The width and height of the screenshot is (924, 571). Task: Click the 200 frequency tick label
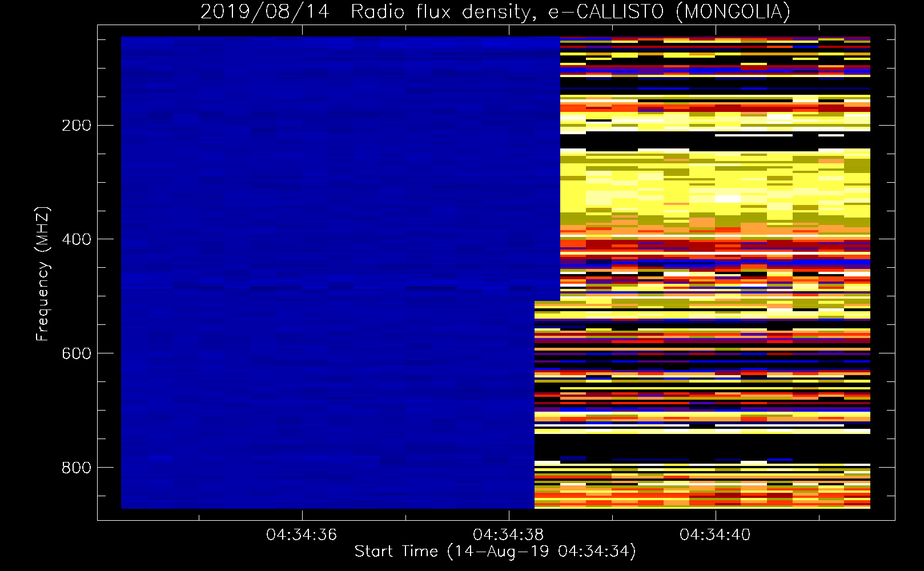tap(77, 126)
